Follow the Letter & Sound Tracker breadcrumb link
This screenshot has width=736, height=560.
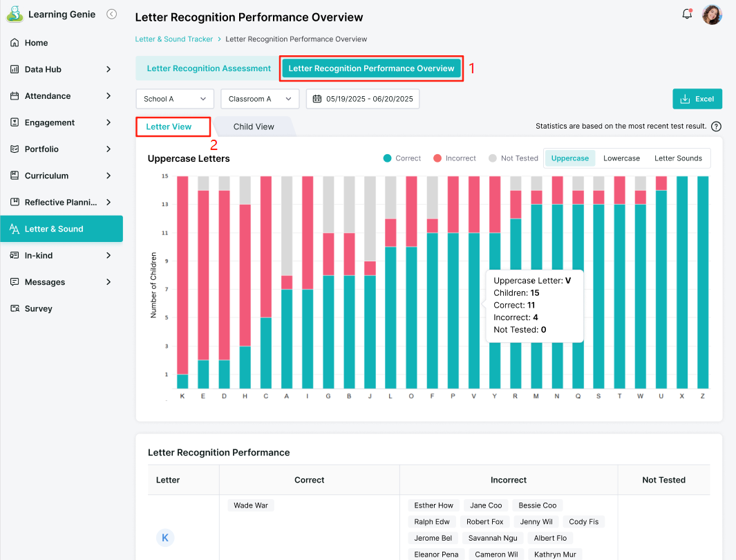click(x=173, y=39)
